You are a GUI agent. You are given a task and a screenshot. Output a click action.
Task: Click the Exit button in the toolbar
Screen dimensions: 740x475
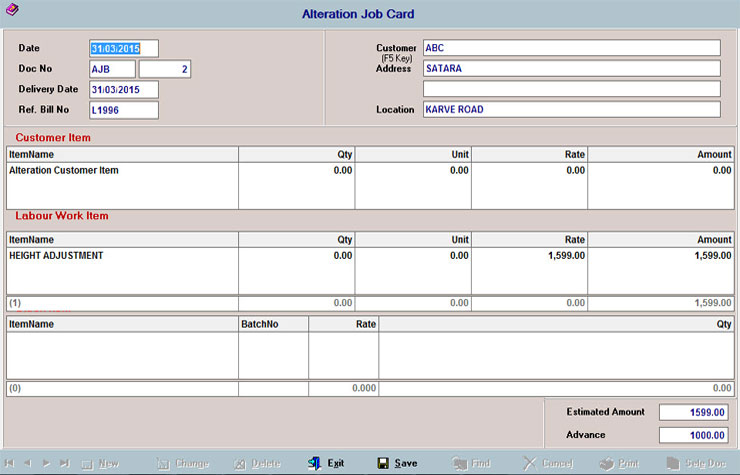[x=326, y=463]
